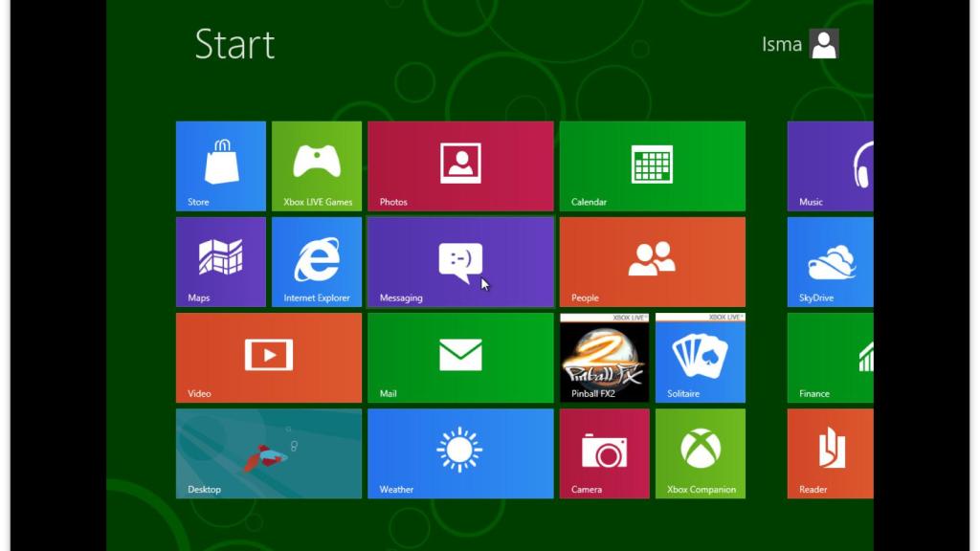Open the People app
The height and width of the screenshot is (551, 980).
(x=652, y=261)
